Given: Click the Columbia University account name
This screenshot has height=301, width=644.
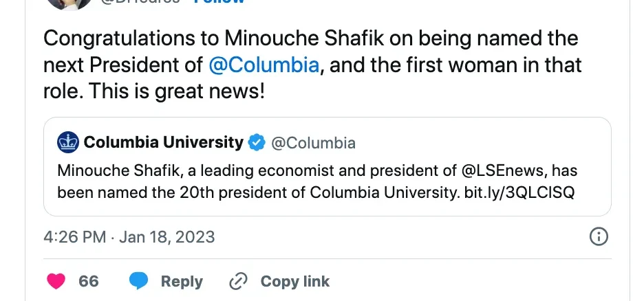Looking at the screenshot, I should [163, 143].
